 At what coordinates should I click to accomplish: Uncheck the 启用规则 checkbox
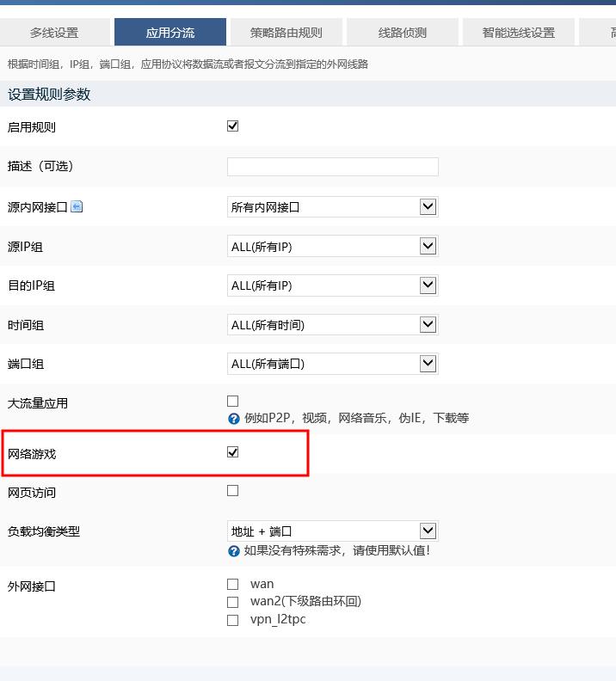pos(232,126)
